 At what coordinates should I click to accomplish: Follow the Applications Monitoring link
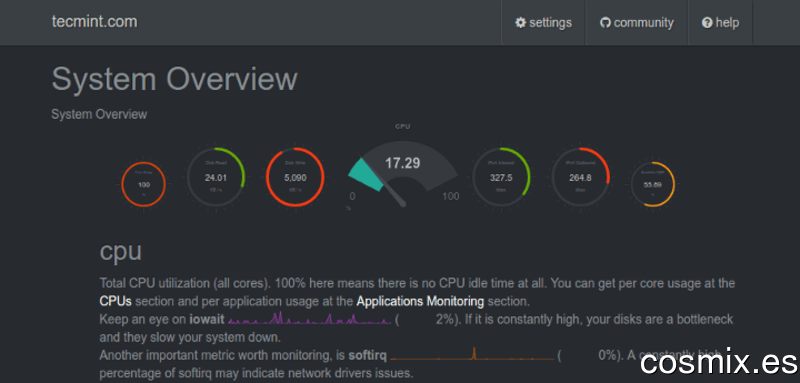coord(420,301)
